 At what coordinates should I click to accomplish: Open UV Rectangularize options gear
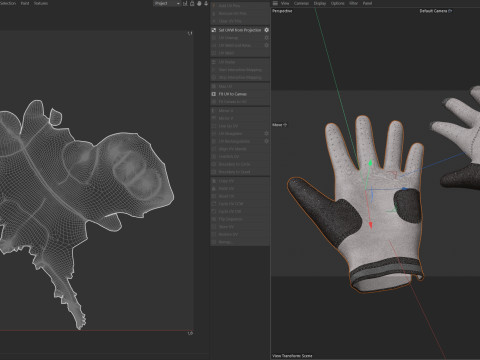266,141
